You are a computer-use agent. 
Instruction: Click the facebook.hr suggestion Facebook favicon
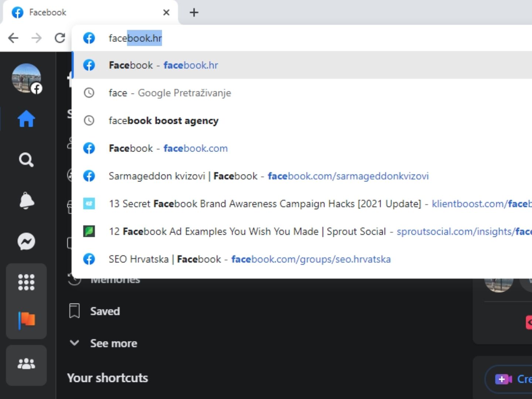89,65
